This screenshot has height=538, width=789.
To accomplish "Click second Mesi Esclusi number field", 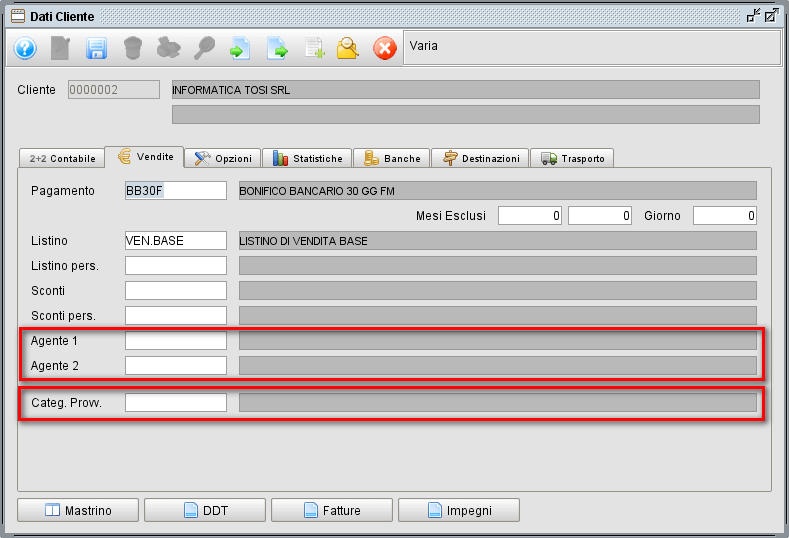I will (600, 215).
